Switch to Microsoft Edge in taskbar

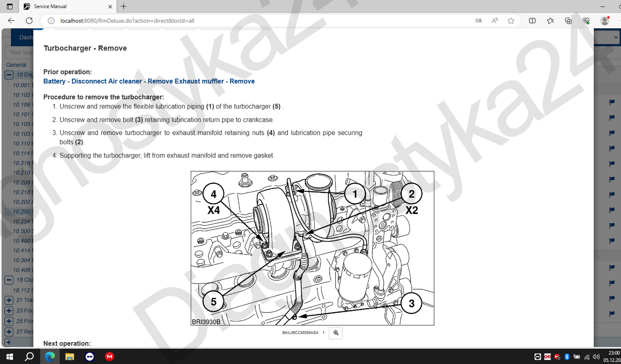50,356
